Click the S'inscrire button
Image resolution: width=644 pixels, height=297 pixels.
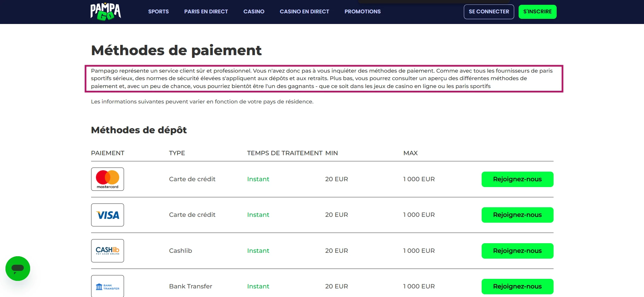[x=537, y=12]
